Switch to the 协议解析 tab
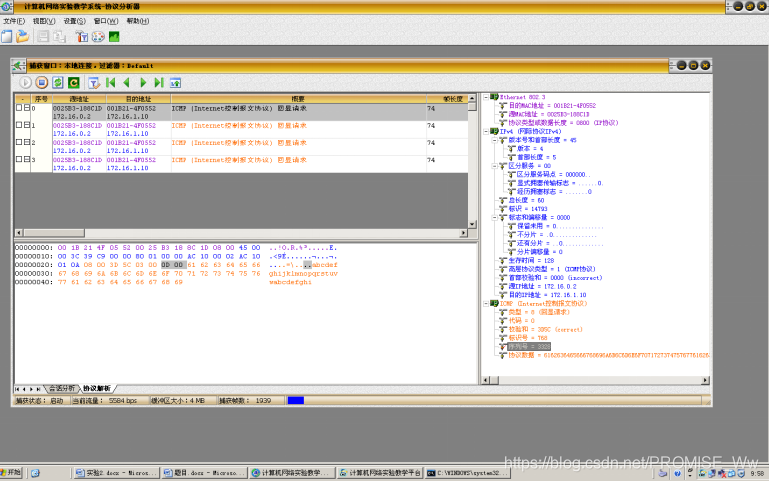 pyautogui.click(x=97, y=388)
